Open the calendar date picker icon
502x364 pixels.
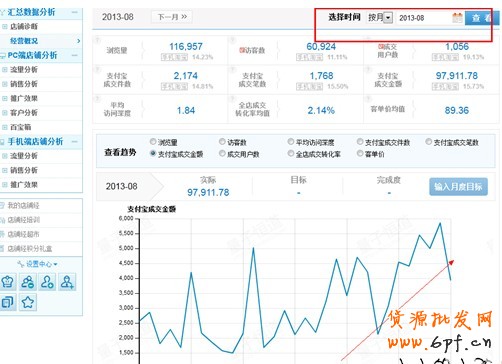[x=457, y=17]
